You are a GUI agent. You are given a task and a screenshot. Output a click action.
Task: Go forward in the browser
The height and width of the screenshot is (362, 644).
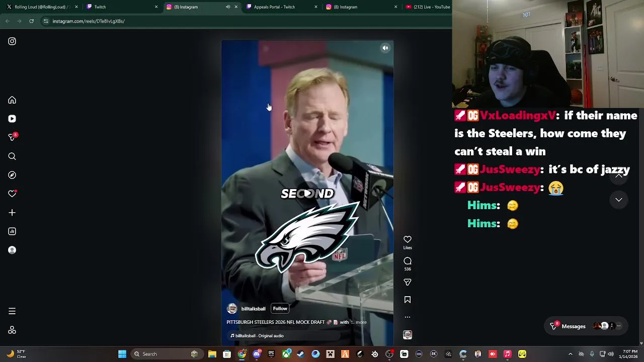[x=19, y=21]
